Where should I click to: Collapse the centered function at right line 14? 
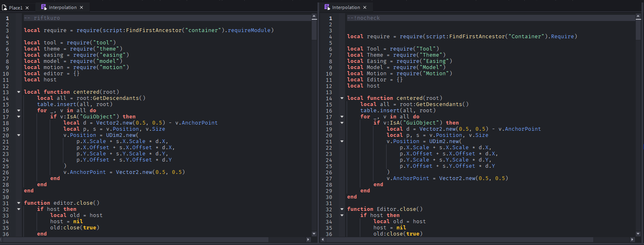[x=342, y=98]
